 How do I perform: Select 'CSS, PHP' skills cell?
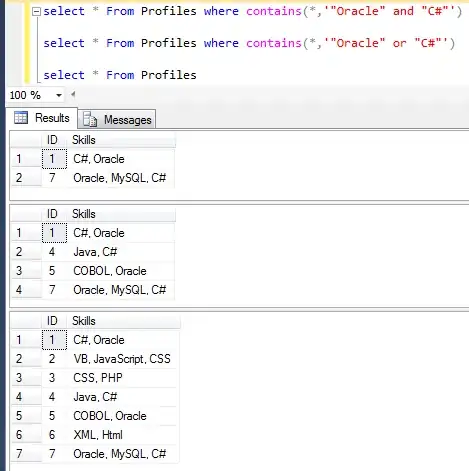(122, 378)
